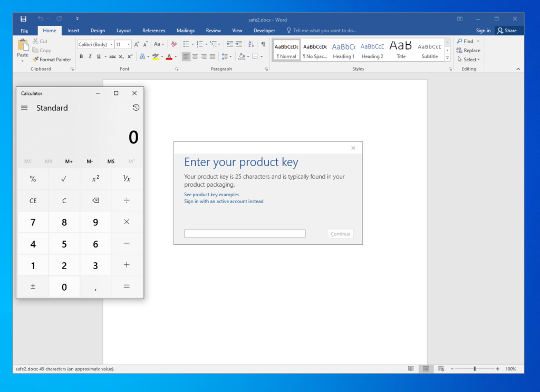Expand the numbered list style dropdown arrow
This screenshot has width=540, height=392.
click(x=206, y=44)
